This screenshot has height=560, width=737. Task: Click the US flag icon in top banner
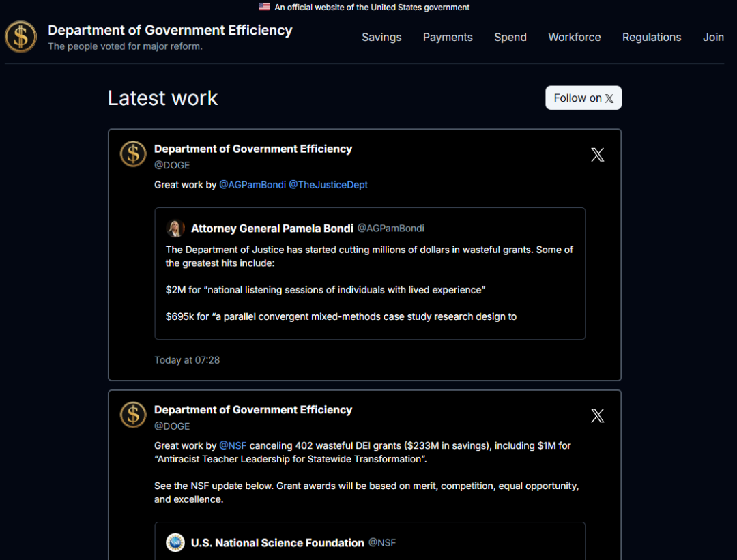264,7
